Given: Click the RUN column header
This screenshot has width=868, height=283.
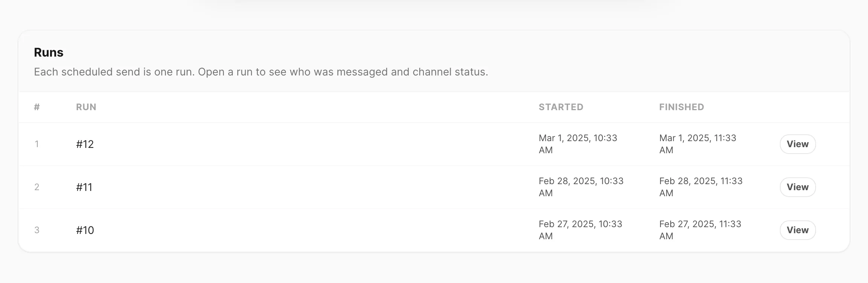Looking at the screenshot, I should 86,107.
